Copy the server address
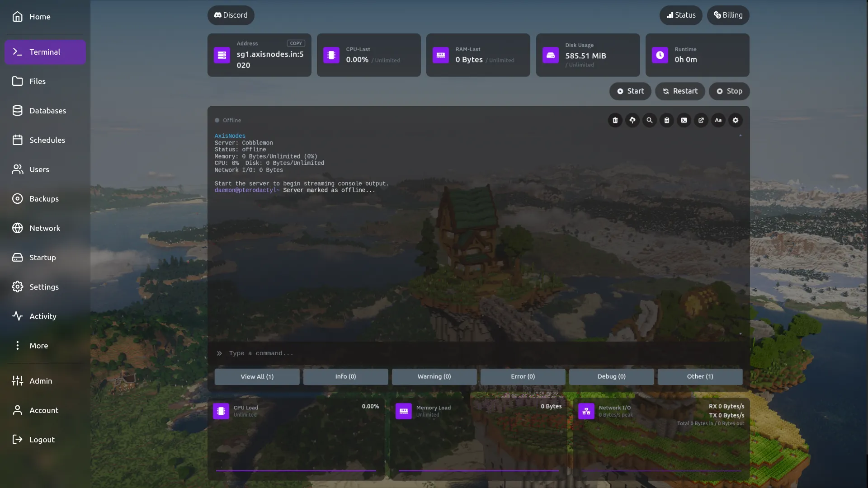 point(296,43)
